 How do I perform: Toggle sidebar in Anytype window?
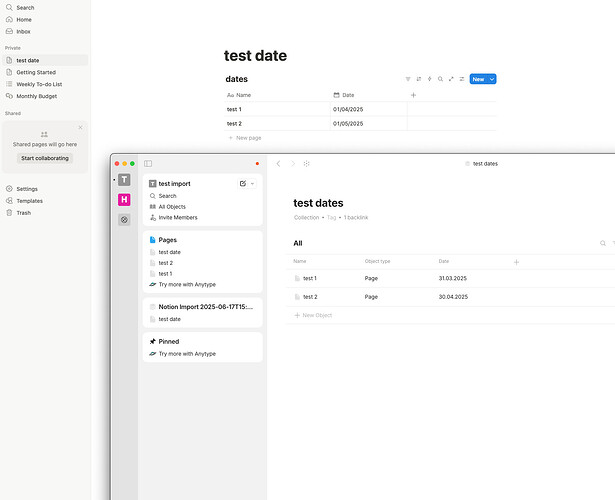(148, 163)
